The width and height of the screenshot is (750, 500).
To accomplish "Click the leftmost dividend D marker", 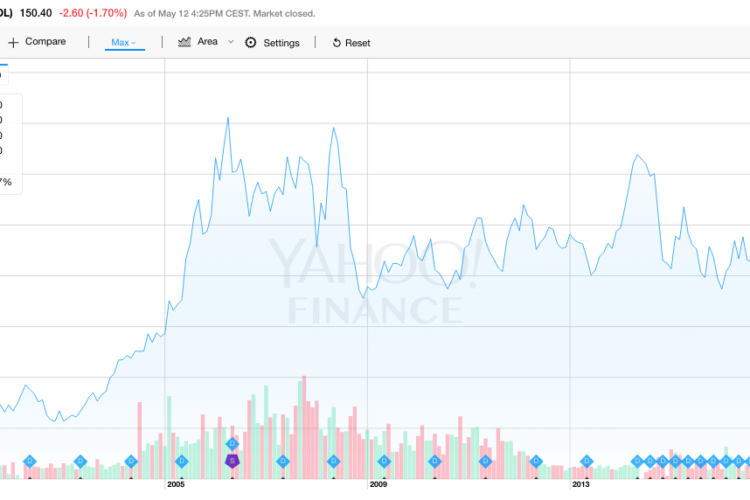I will 30,462.
